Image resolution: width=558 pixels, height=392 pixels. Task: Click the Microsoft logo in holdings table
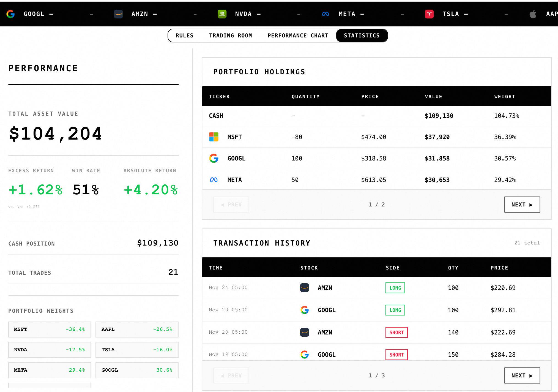click(x=214, y=137)
